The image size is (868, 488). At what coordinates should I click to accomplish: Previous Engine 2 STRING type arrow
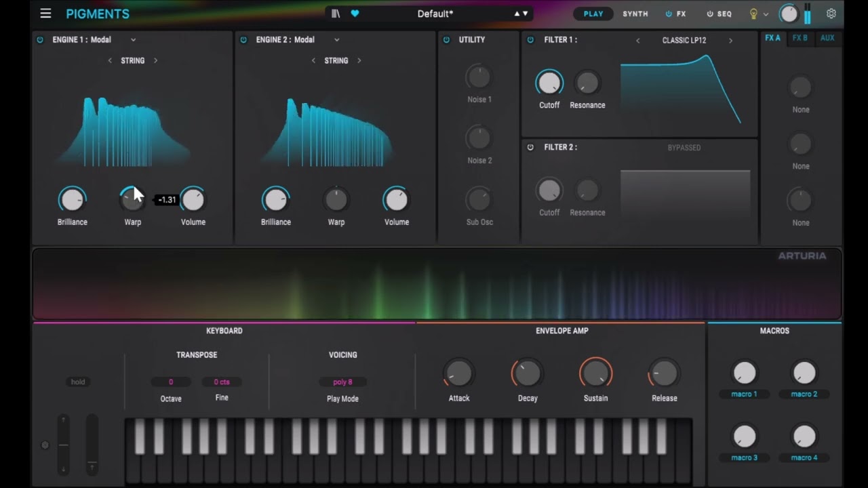click(x=313, y=61)
